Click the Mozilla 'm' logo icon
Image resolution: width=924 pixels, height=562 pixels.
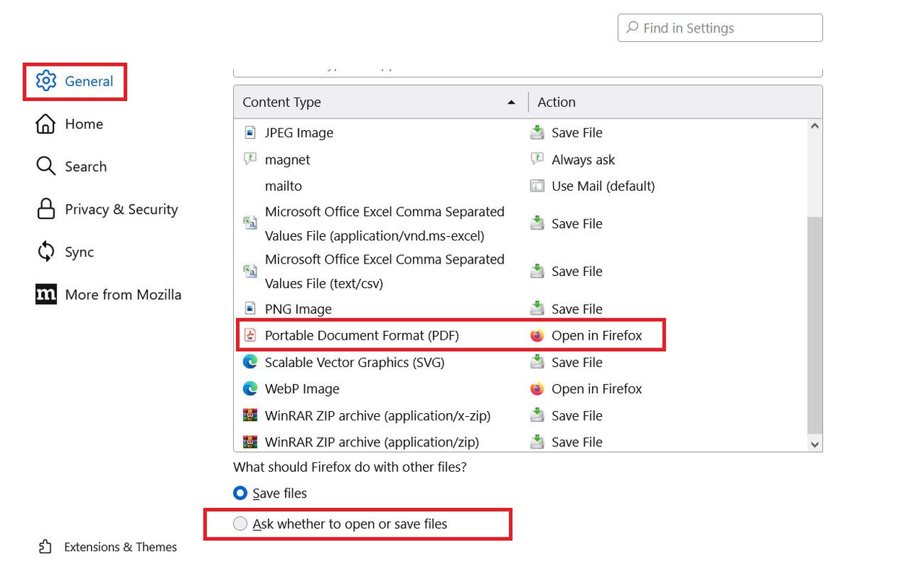pyautogui.click(x=45, y=294)
